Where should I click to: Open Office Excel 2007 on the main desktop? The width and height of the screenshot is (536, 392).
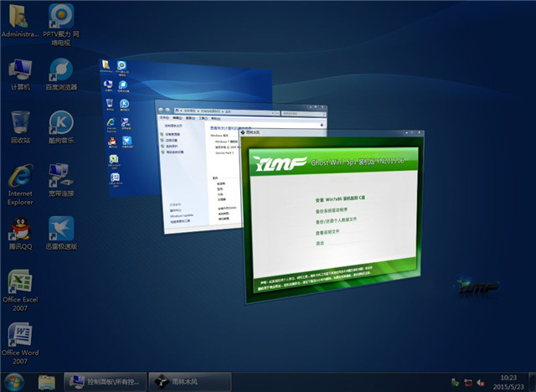pos(20,290)
